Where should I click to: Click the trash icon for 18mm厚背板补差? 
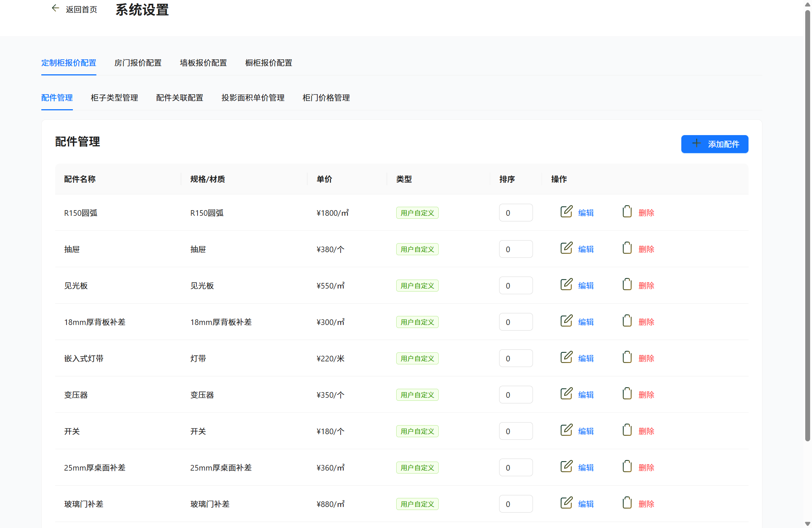tap(627, 321)
